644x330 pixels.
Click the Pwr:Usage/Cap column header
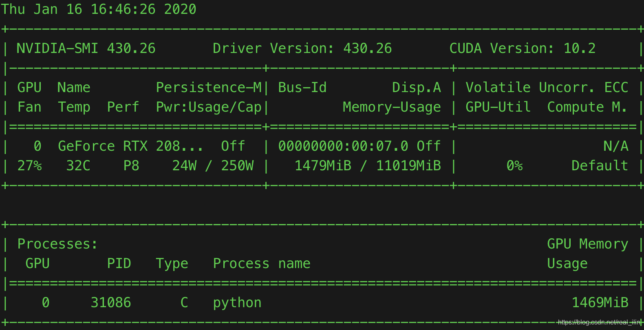click(209, 107)
